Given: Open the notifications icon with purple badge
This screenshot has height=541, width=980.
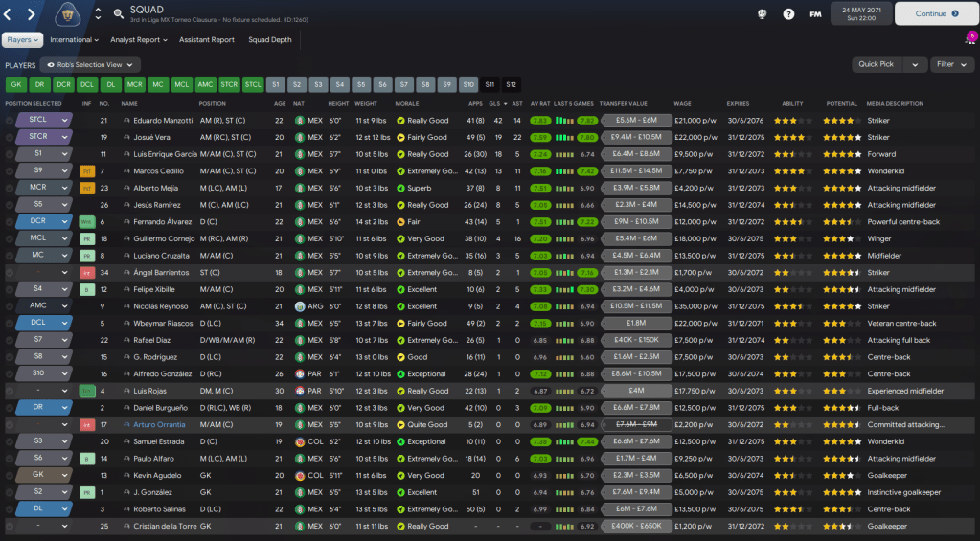Looking at the screenshot, I should pyautogui.click(x=969, y=40).
